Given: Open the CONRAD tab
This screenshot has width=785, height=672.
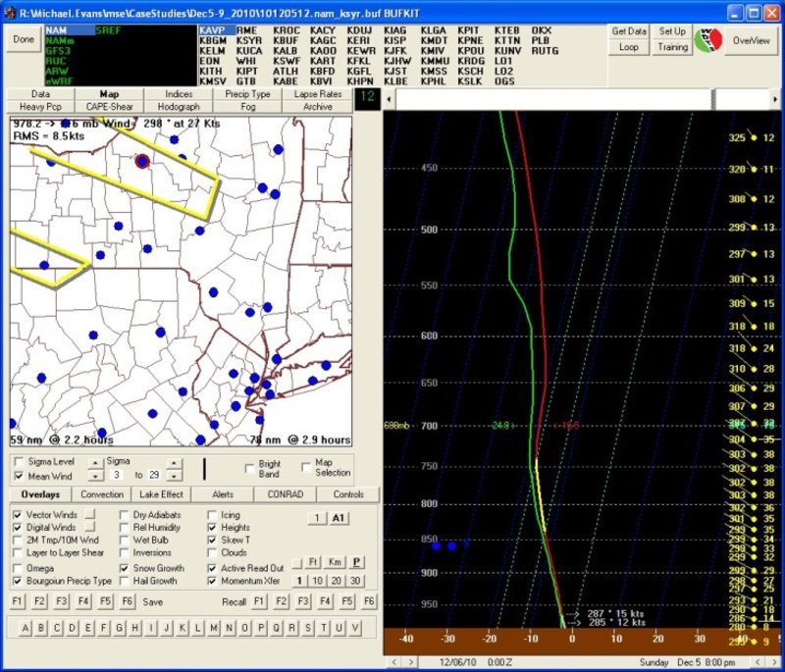Looking at the screenshot, I should [x=286, y=494].
